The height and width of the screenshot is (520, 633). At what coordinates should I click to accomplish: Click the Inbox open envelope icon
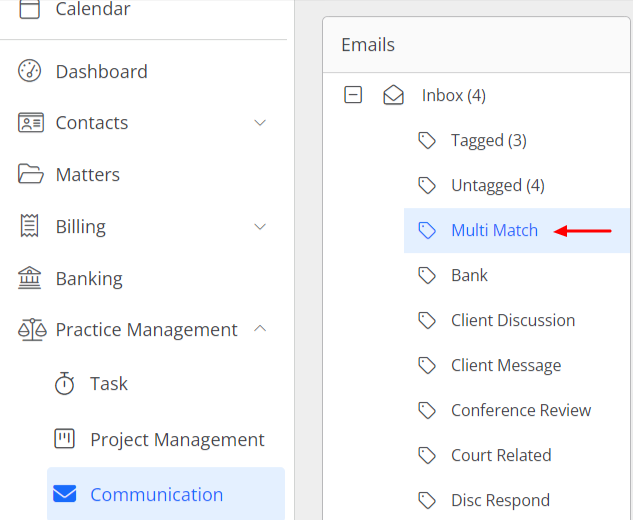[x=393, y=95]
